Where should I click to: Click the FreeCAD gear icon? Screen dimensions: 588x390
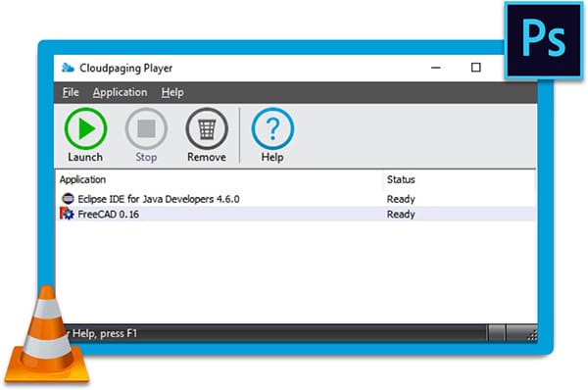67,214
